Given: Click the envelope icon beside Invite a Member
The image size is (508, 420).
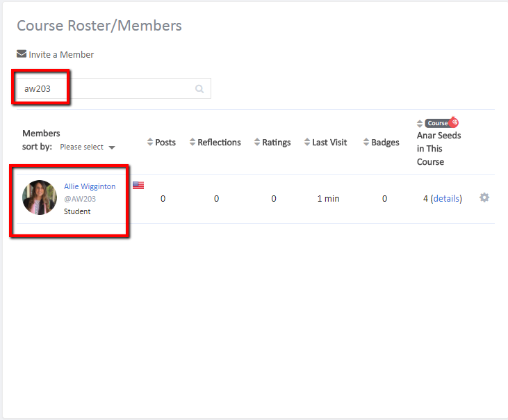Looking at the screenshot, I should (22, 54).
